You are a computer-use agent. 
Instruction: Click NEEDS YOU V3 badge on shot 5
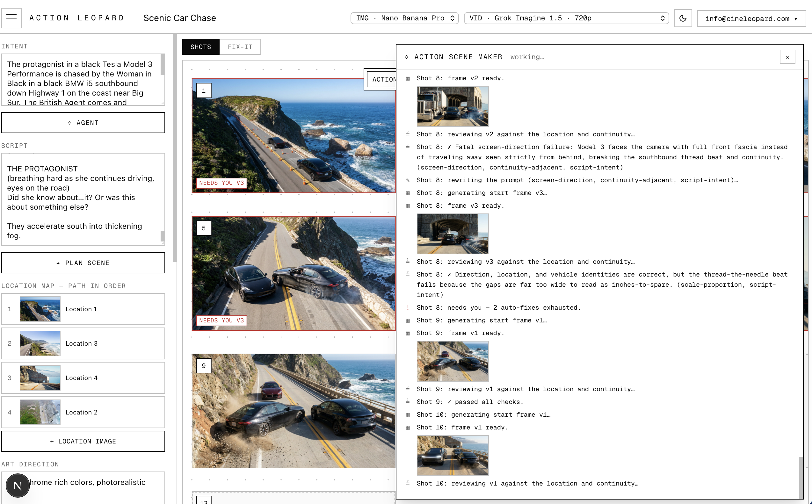coord(222,320)
